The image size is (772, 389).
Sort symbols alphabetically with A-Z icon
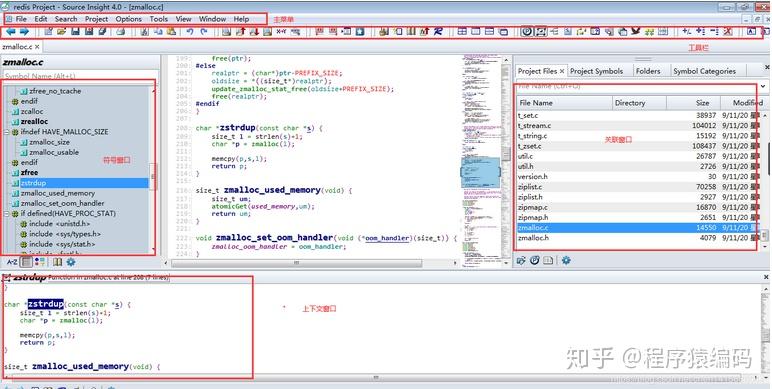12,262
